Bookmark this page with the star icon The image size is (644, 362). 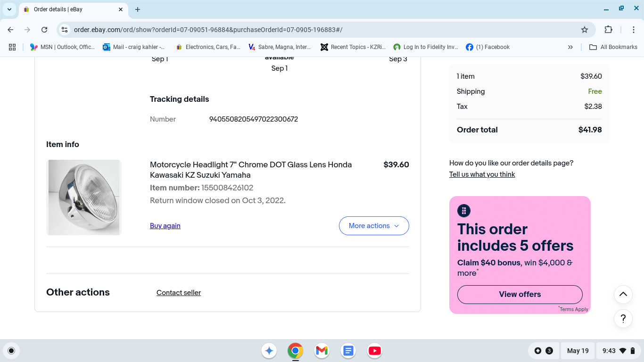(585, 30)
